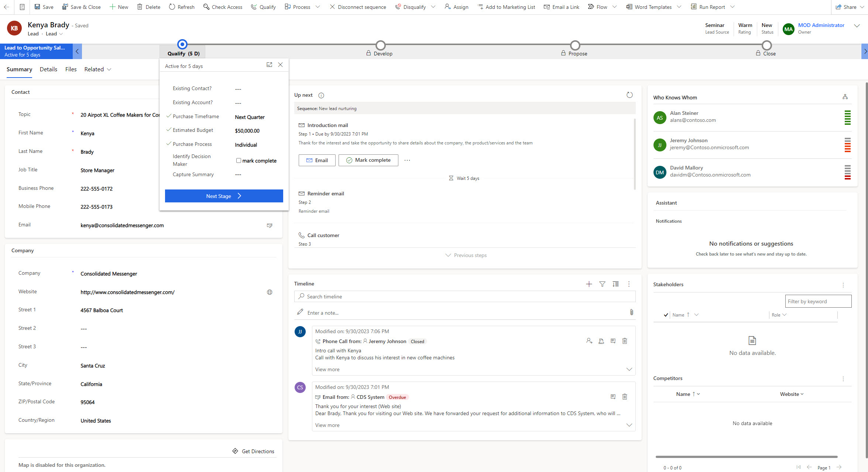Click the Next Stage button
Screen dimensions: 868x472
(x=224, y=196)
